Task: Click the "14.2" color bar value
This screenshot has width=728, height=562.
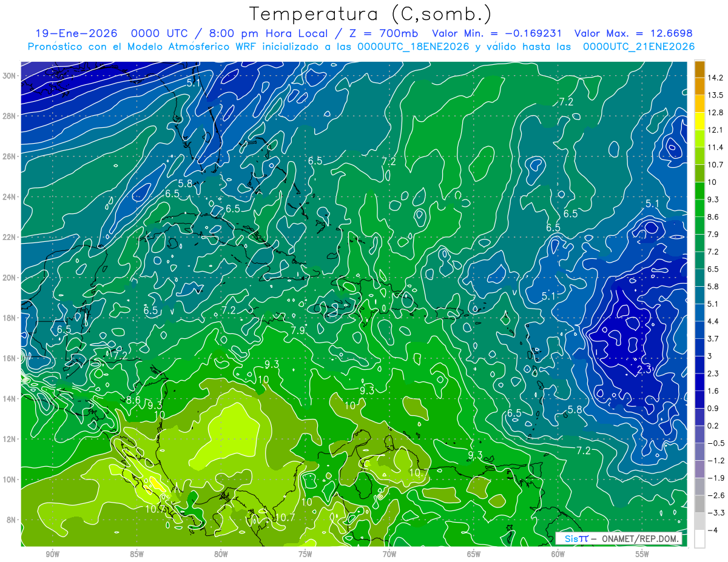Action: 716,78
